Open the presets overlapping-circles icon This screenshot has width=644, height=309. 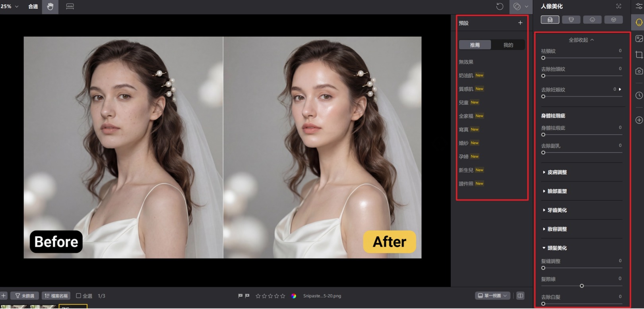(x=517, y=6)
